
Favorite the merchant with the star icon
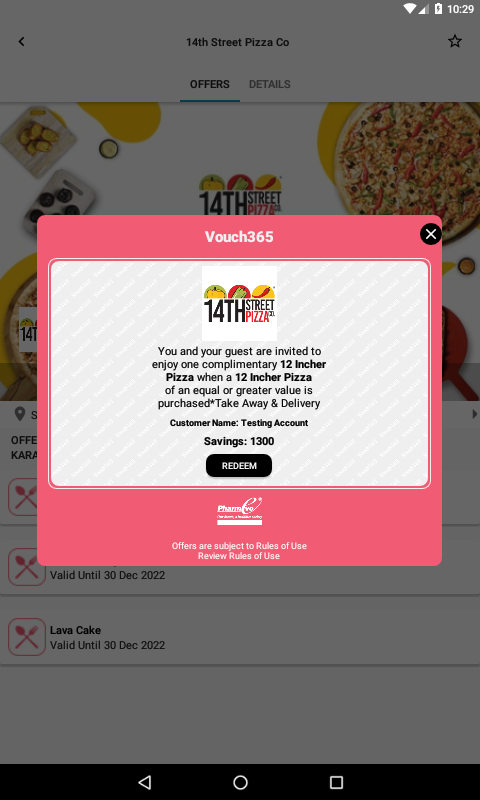coord(454,42)
